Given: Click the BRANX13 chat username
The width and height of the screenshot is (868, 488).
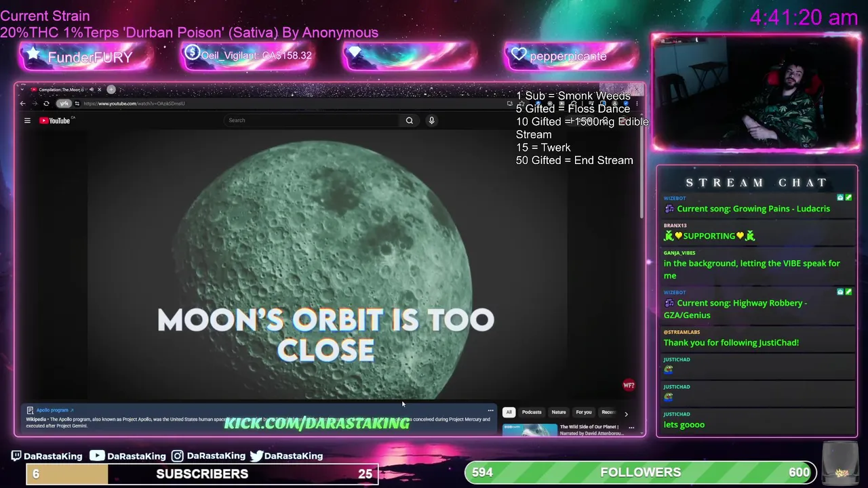Looking at the screenshot, I should (x=675, y=225).
